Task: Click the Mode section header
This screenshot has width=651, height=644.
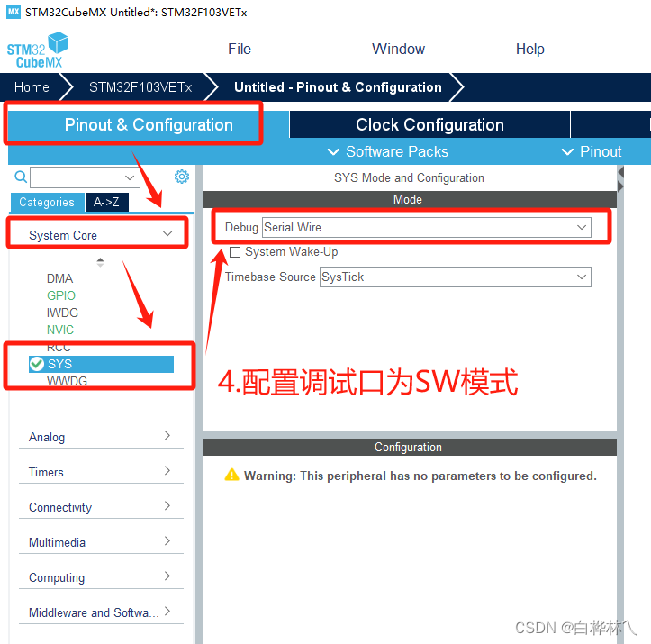Action: (410, 200)
